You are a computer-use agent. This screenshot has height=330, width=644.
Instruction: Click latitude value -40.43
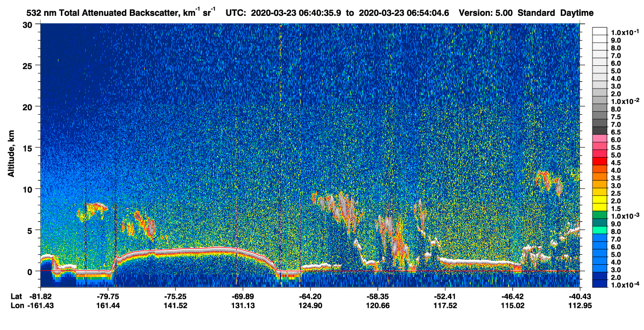(x=581, y=296)
